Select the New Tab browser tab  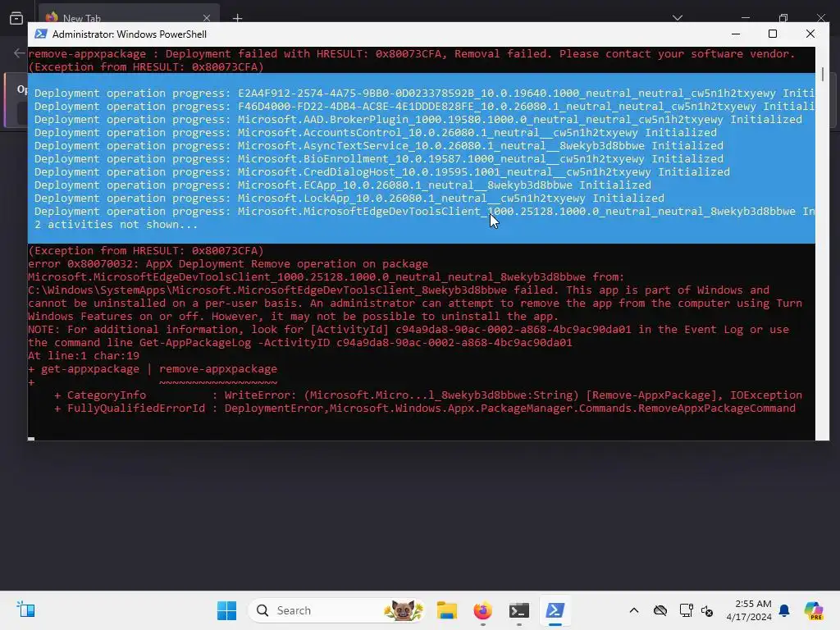click(129, 18)
